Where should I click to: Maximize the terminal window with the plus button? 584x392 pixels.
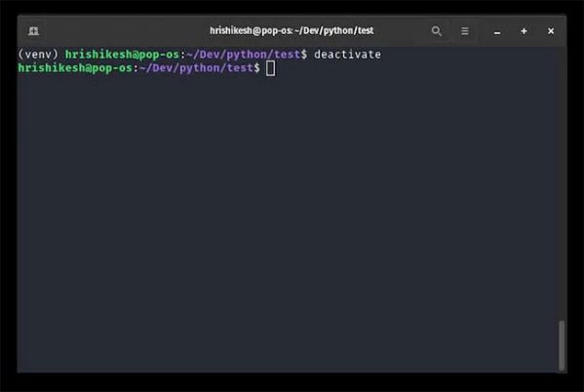click(x=524, y=31)
